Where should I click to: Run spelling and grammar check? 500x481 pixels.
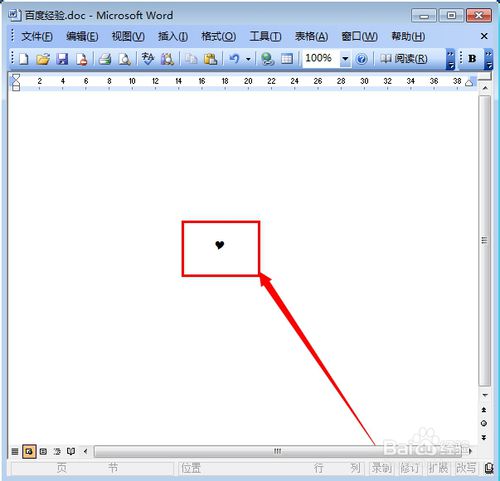click(x=148, y=59)
